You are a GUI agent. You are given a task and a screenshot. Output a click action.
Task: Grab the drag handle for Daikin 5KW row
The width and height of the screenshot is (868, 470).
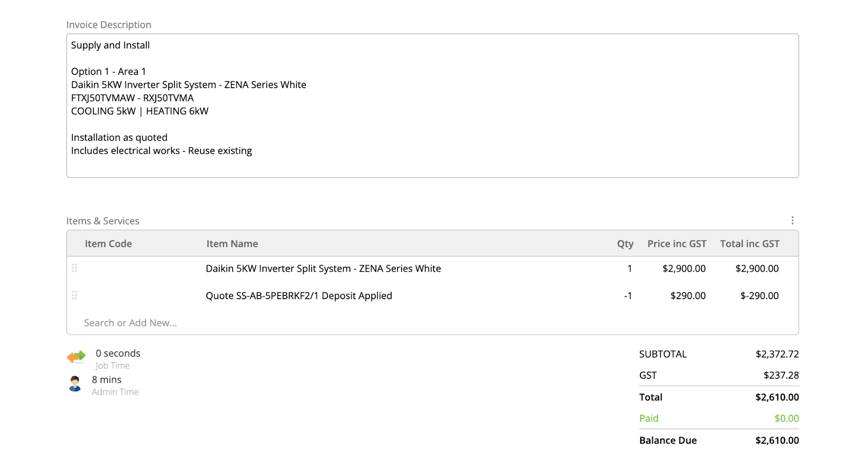[x=74, y=268]
